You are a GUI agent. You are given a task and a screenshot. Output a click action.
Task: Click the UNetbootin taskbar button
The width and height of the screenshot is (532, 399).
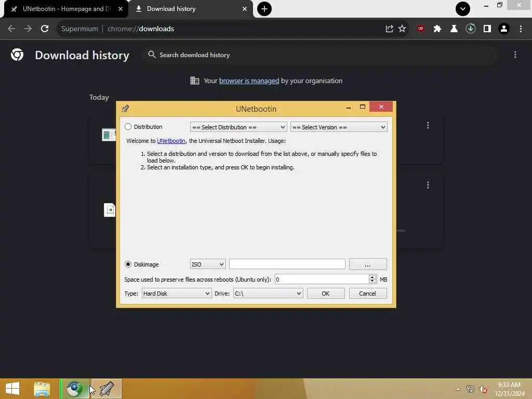coord(106,389)
